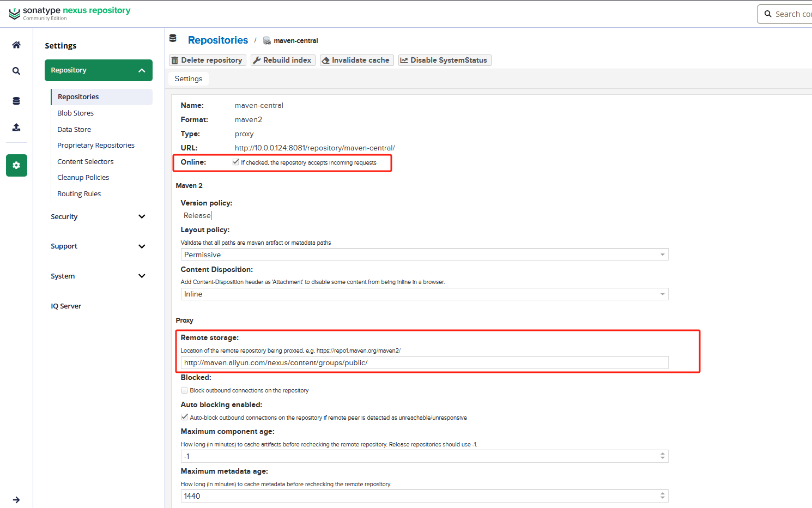Expand sidebar with the bottom arrow icon

tap(16, 500)
